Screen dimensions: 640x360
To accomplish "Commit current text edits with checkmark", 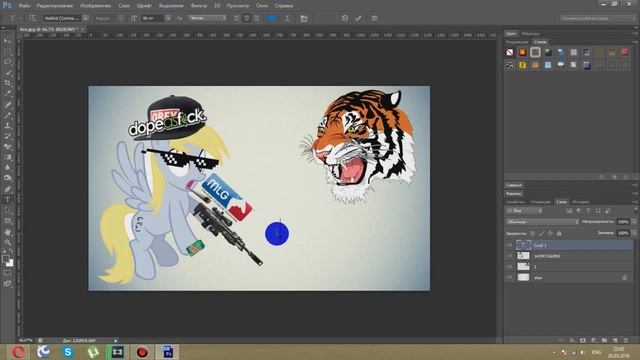I will pos(358,18).
